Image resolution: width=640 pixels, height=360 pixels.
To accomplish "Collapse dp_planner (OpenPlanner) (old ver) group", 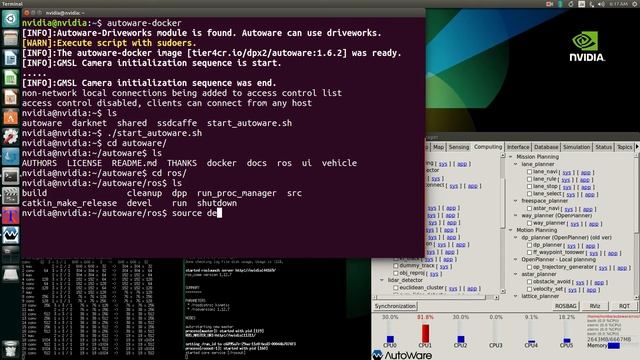I will pyautogui.click(x=516, y=238).
